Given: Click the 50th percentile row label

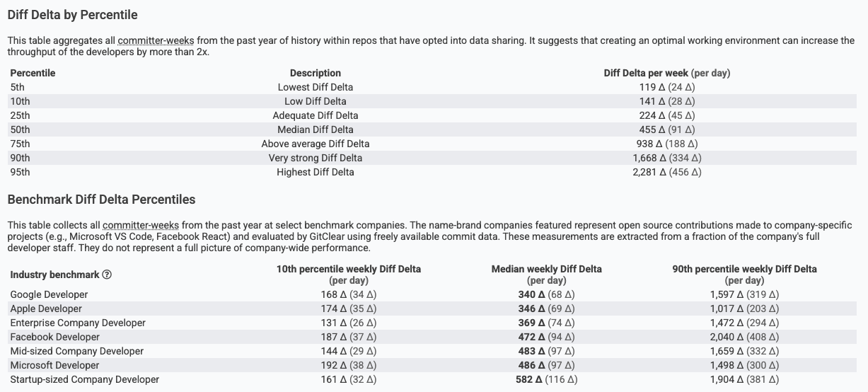Looking at the screenshot, I should click(x=20, y=129).
